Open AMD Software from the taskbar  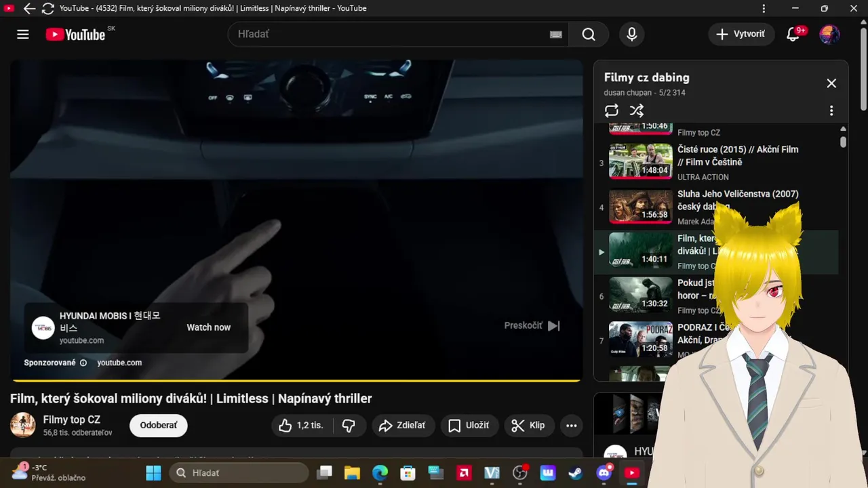click(x=464, y=472)
